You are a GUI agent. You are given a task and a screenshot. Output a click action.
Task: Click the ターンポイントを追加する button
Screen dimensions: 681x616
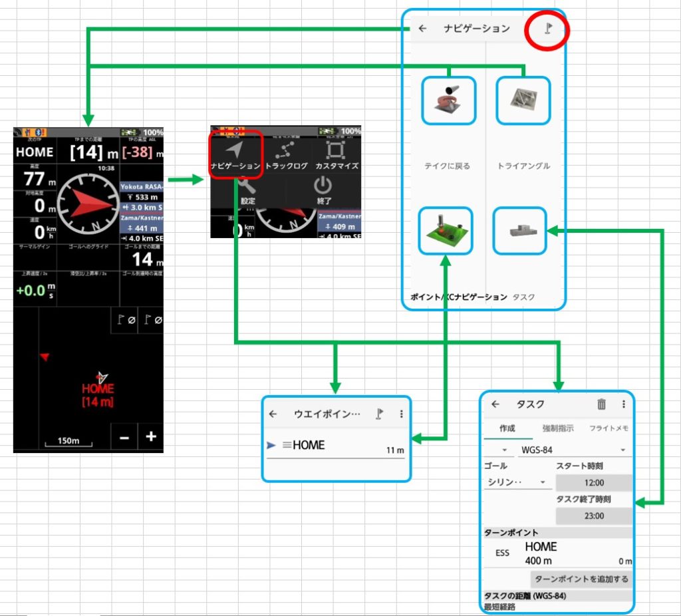(x=581, y=579)
